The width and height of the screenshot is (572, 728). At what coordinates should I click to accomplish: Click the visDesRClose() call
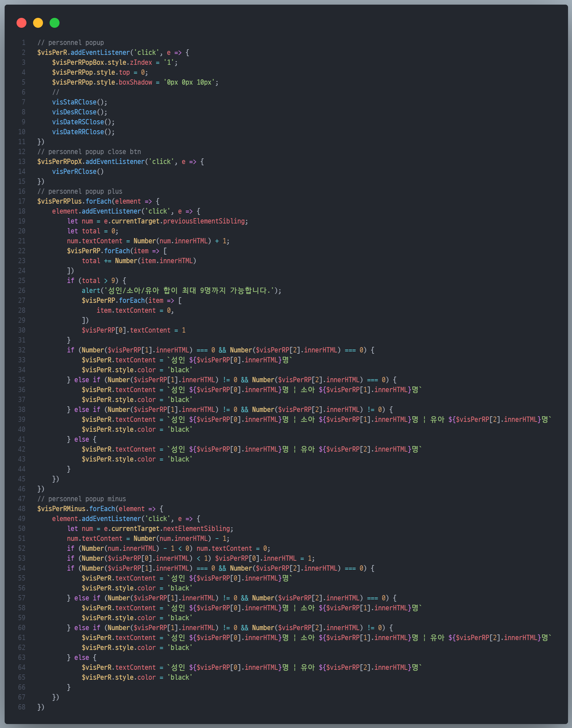point(80,112)
